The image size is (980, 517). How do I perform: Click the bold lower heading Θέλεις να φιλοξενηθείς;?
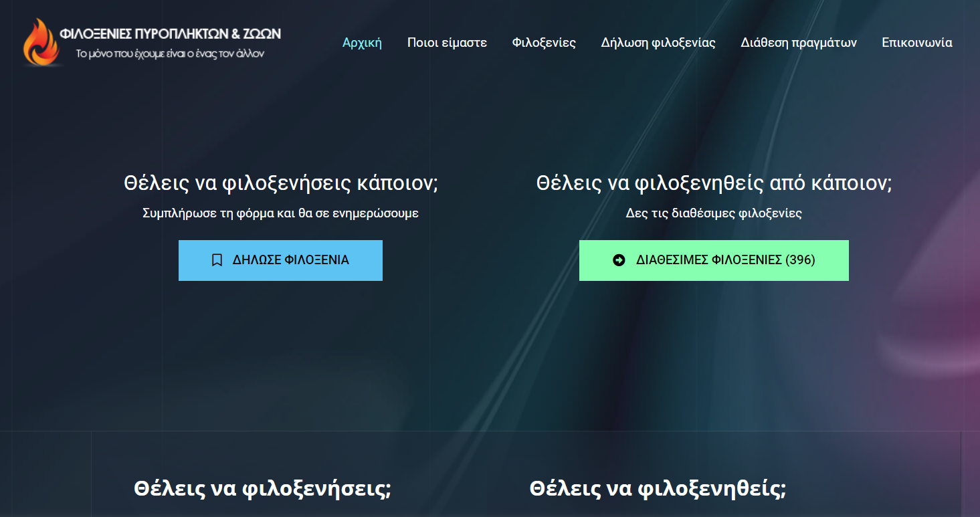658,488
